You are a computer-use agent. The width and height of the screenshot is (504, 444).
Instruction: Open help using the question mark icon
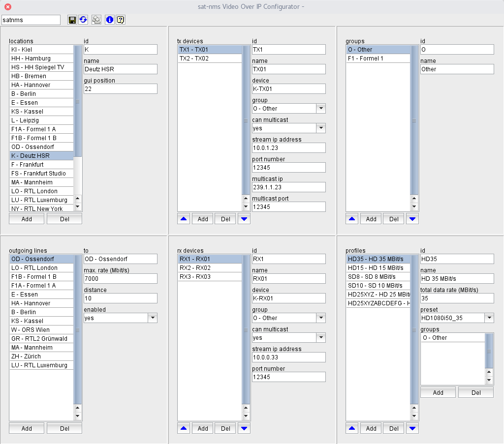120,20
